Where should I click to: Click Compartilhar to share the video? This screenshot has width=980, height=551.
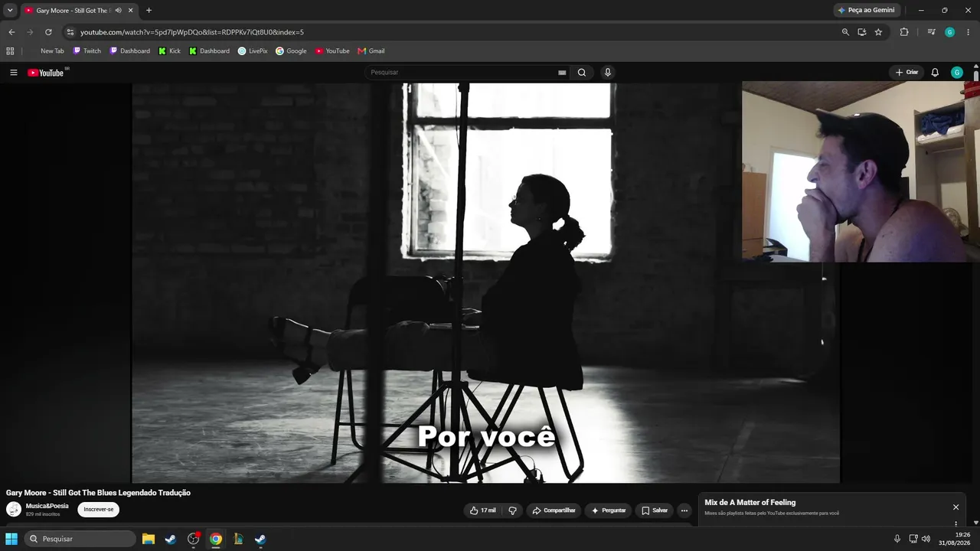[x=554, y=510]
